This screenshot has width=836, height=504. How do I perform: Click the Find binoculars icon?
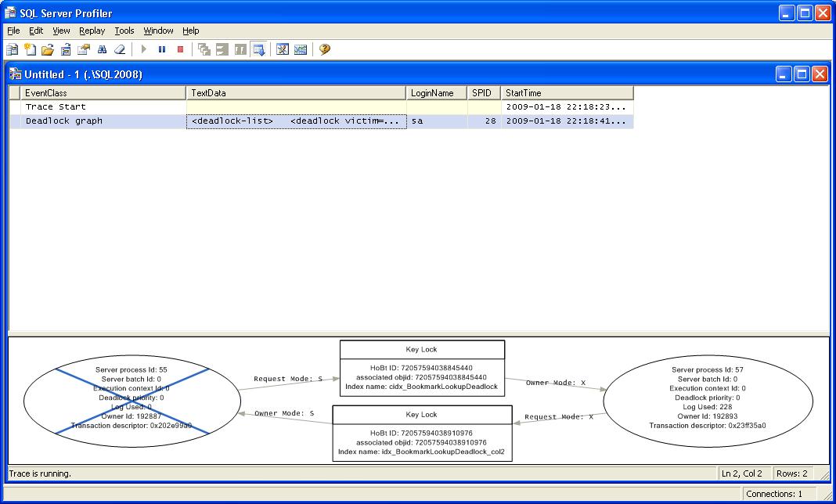coord(103,49)
